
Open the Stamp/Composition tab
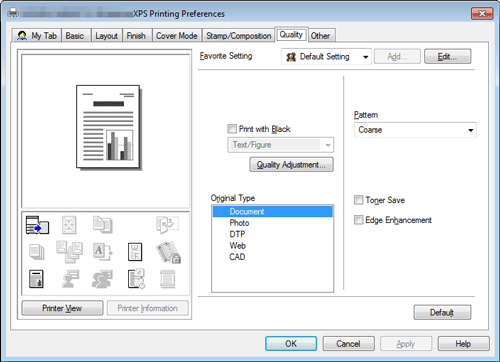coord(238,36)
